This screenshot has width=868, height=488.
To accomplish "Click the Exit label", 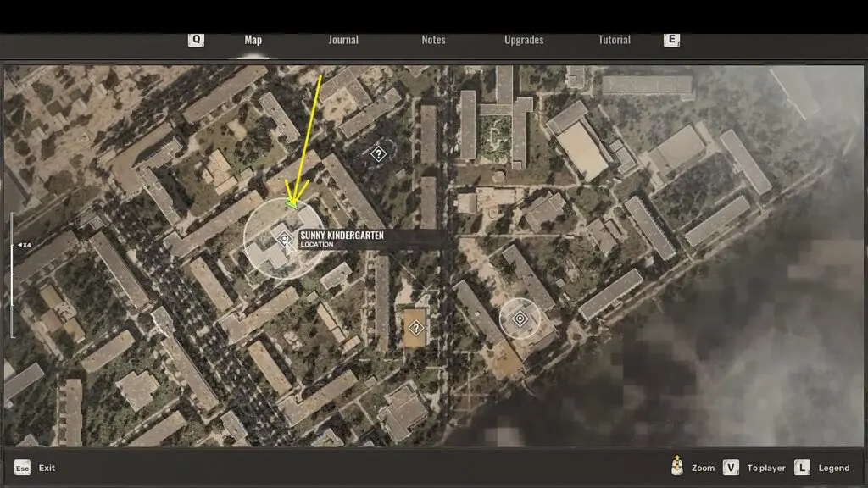I will click(47, 468).
